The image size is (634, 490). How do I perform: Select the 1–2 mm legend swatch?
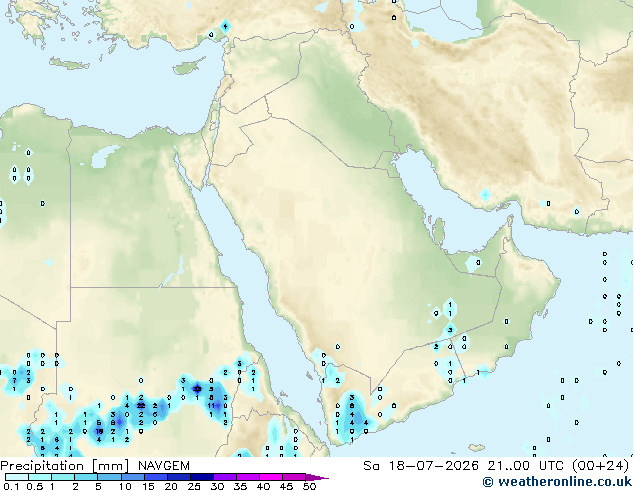coord(63,477)
